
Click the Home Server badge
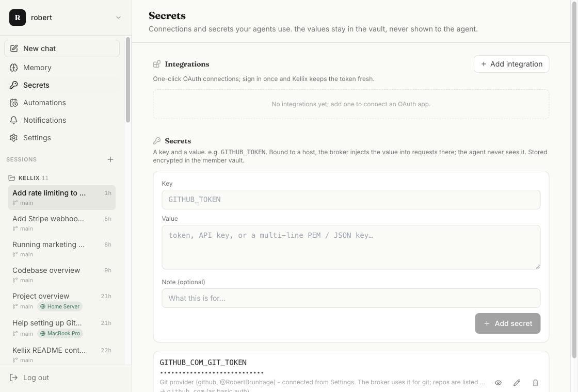[x=60, y=306]
